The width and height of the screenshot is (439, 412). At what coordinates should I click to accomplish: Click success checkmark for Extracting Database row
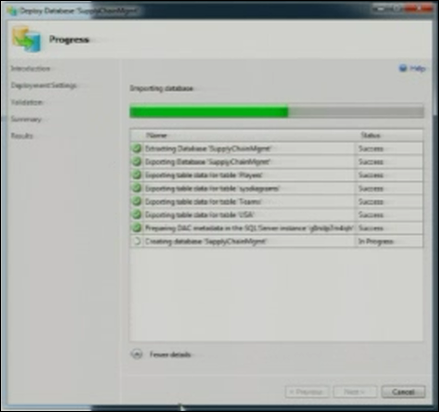point(137,148)
